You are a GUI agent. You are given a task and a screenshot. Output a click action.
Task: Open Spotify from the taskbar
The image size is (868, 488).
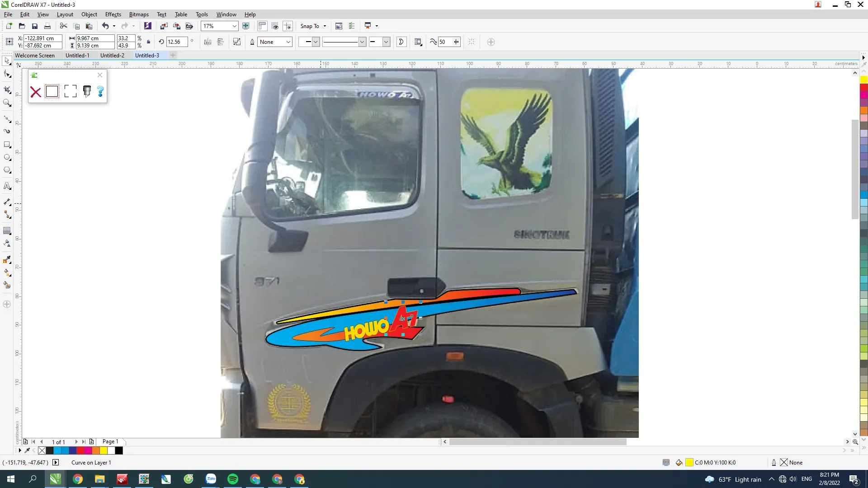pos(233,479)
